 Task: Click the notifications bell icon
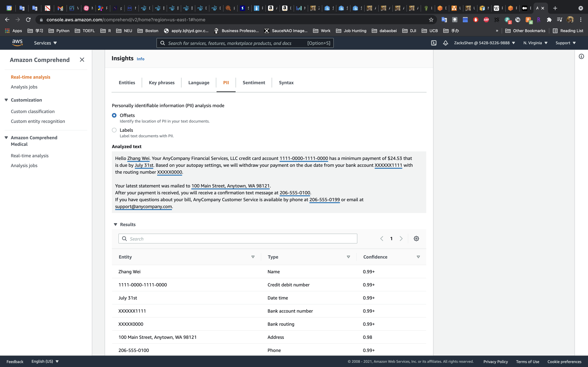pyautogui.click(x=445, y=43)
